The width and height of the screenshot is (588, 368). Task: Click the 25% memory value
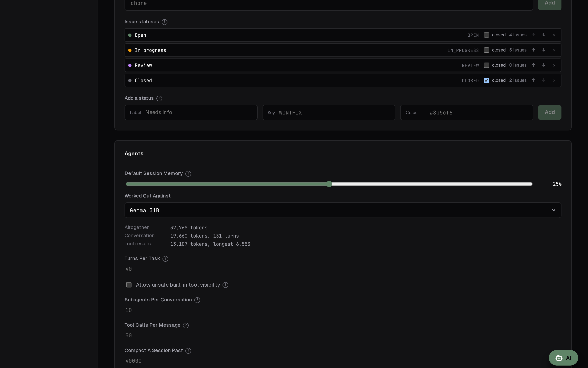point(557,184)
